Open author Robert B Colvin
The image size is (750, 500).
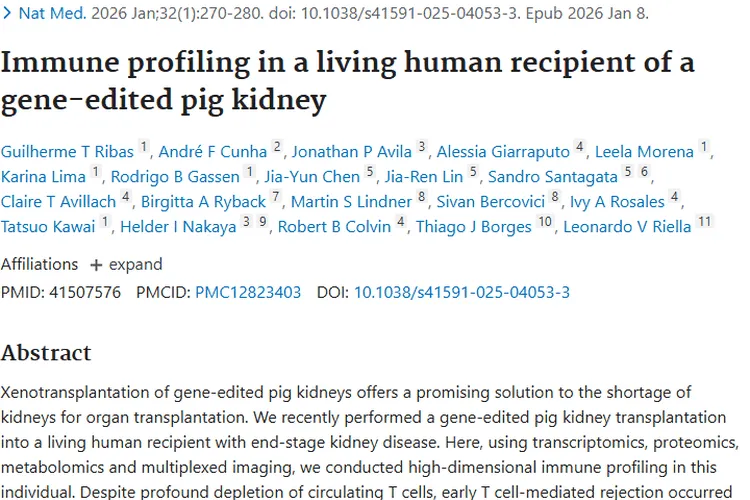tap(334, 227)
